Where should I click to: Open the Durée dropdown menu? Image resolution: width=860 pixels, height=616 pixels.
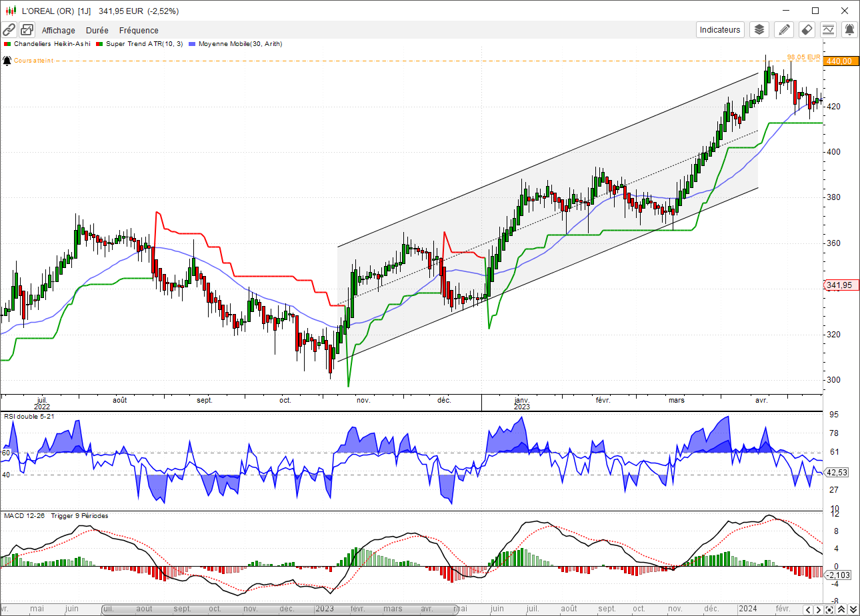coord(97,30)
